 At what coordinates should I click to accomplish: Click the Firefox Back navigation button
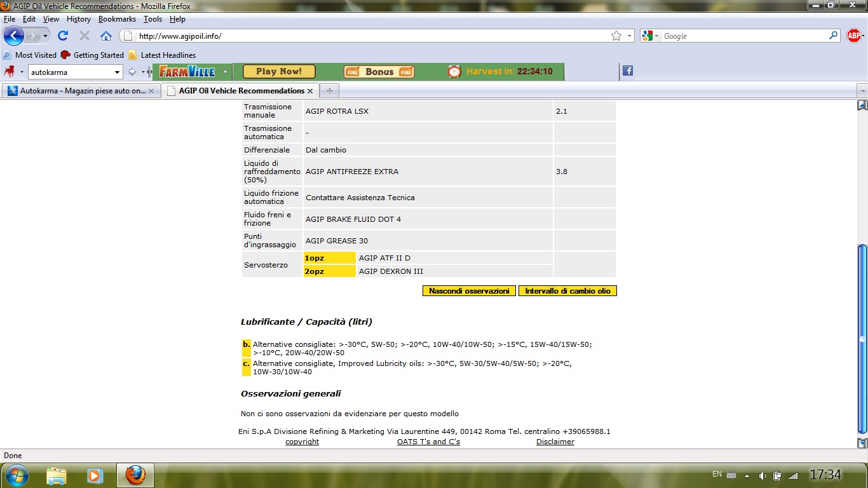(x=14, y=36)
